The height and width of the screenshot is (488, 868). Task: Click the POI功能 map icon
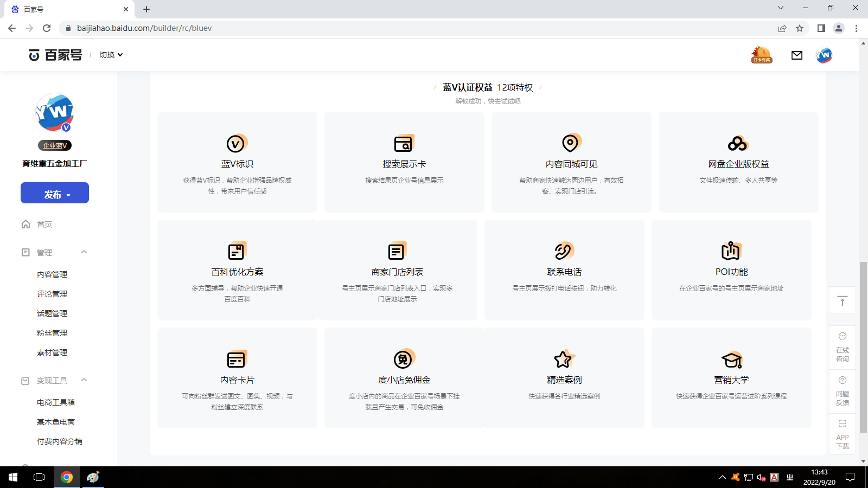pyautogui.click(x=730, y=251)
